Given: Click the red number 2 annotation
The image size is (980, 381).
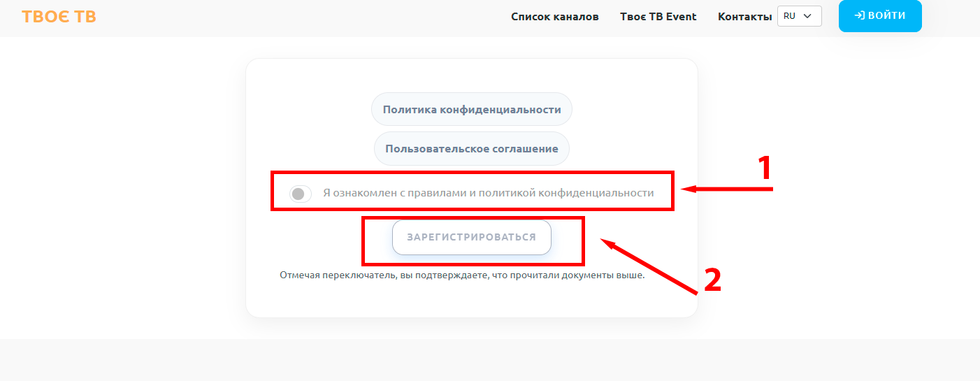Looking at the screenshot, I should 712,280.
